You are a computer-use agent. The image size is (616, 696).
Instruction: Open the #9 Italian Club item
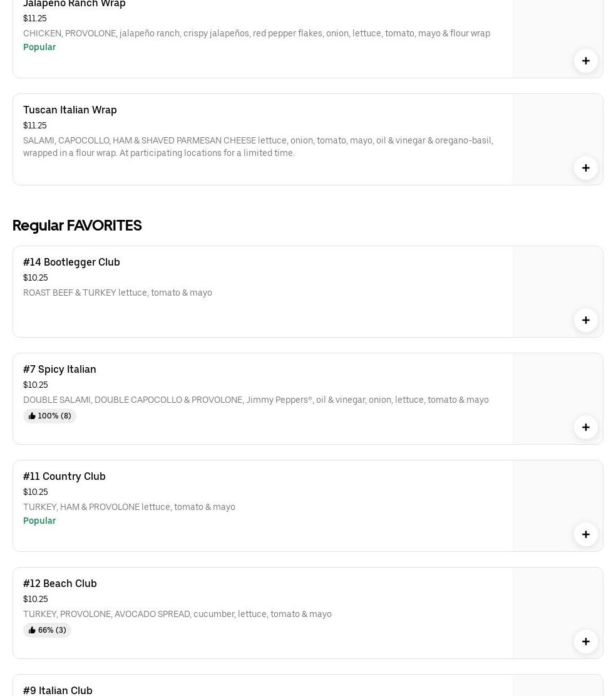[58, 690]
